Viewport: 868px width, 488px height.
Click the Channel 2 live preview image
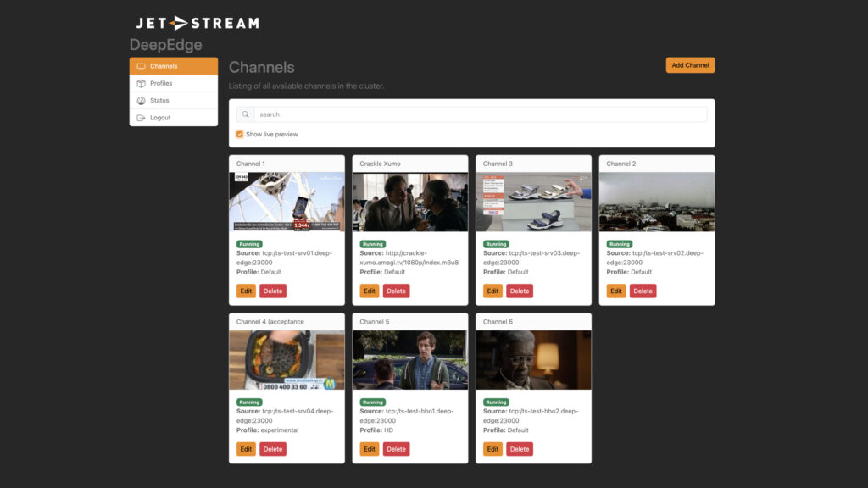click(657, 202)
